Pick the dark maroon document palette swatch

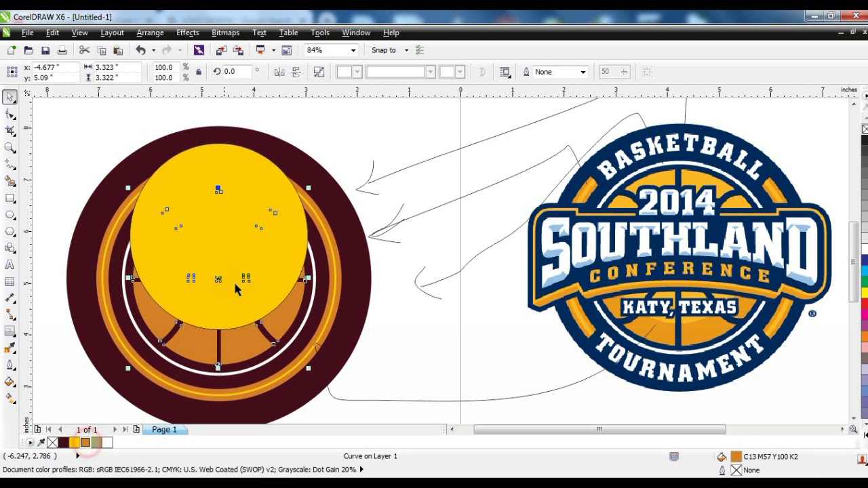click(64, 443)
